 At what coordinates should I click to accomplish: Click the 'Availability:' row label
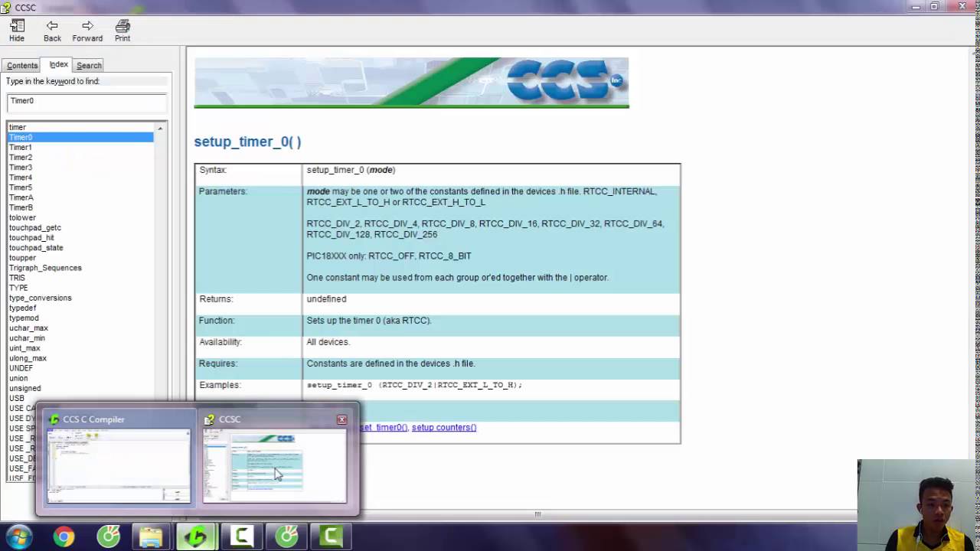(x=220, y=342)
